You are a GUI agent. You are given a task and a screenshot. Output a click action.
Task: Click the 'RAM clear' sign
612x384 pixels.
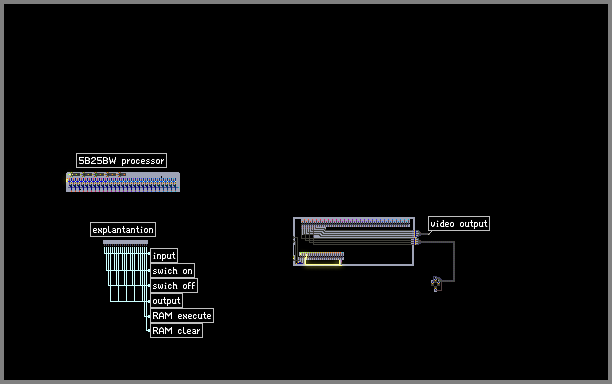[x=176, y=331]
